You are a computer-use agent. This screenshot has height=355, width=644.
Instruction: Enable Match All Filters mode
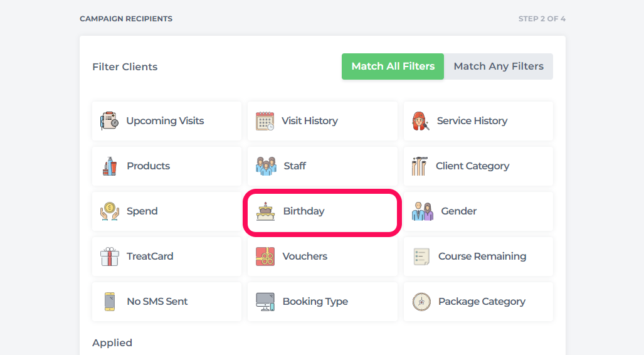[x=393, y=66]
